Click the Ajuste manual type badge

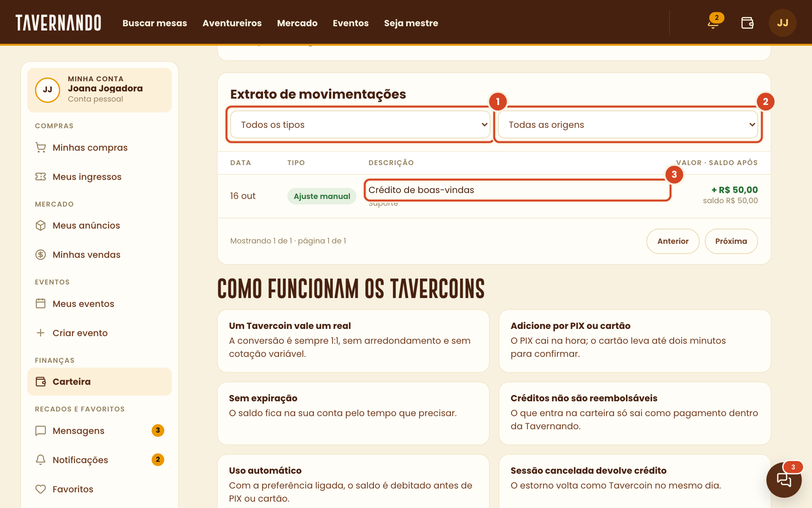[322, 196]
